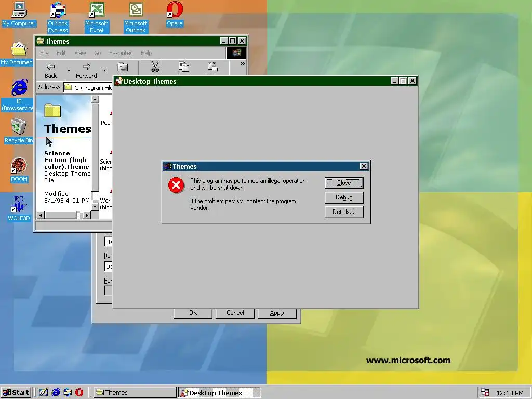
Task: Click Show Desktop quick launch icon
Action: pos(44,393)
